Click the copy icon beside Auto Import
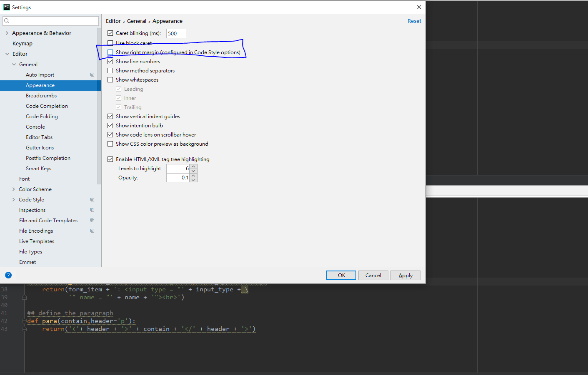This screenshot has width=588, height=375. [92, 75]
